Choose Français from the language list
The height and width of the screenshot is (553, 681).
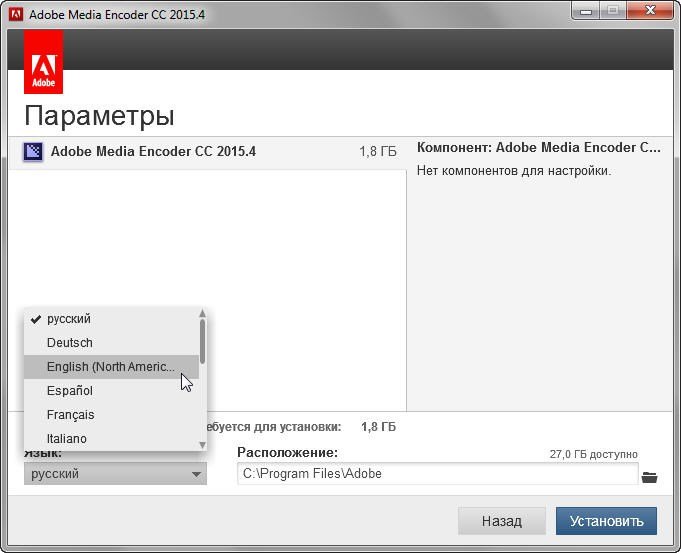tap(111, 415)
